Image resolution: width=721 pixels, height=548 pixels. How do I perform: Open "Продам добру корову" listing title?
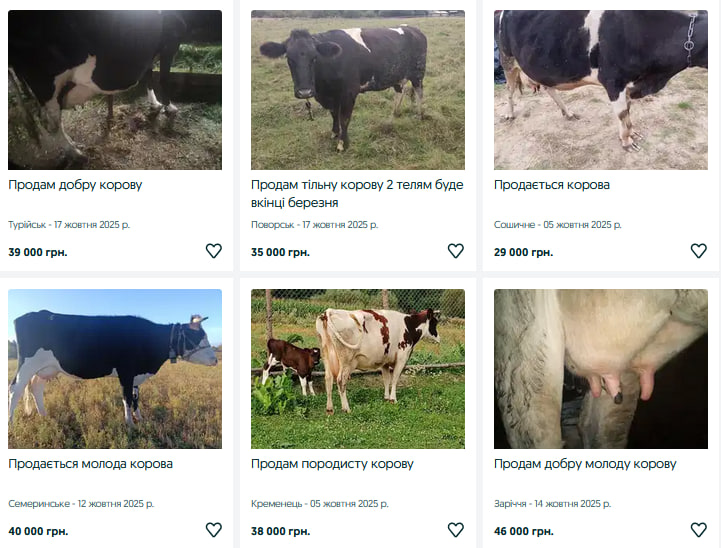pos(75,185)
